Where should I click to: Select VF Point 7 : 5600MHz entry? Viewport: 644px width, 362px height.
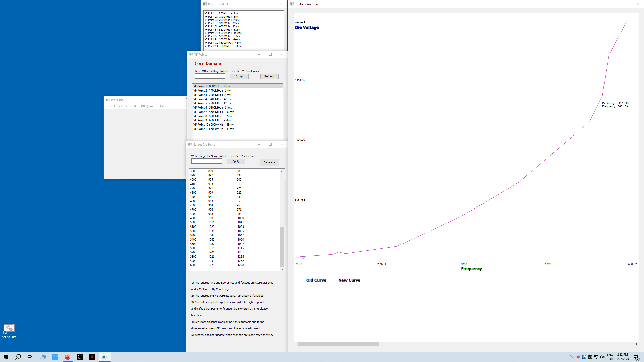213,112
